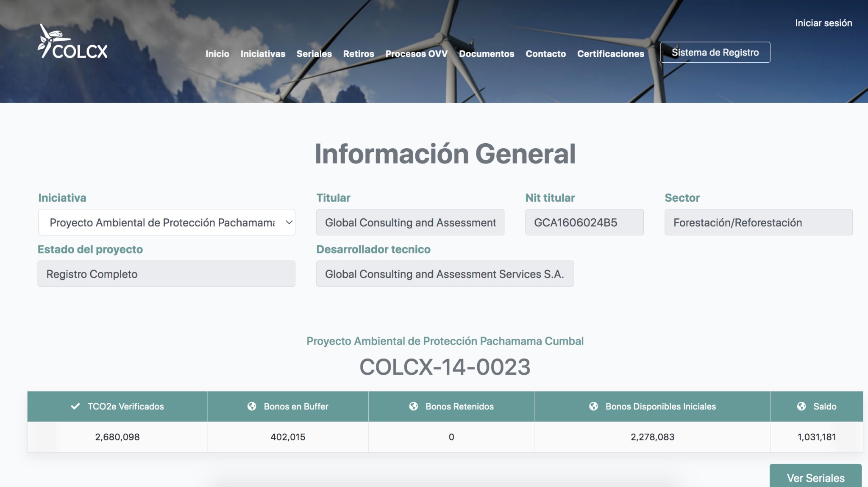Image resolution: width=868 pixels, height=487 pixels.
Task: Click the Bonos en Buffer globe icon
Action: [x=250, y=406]
